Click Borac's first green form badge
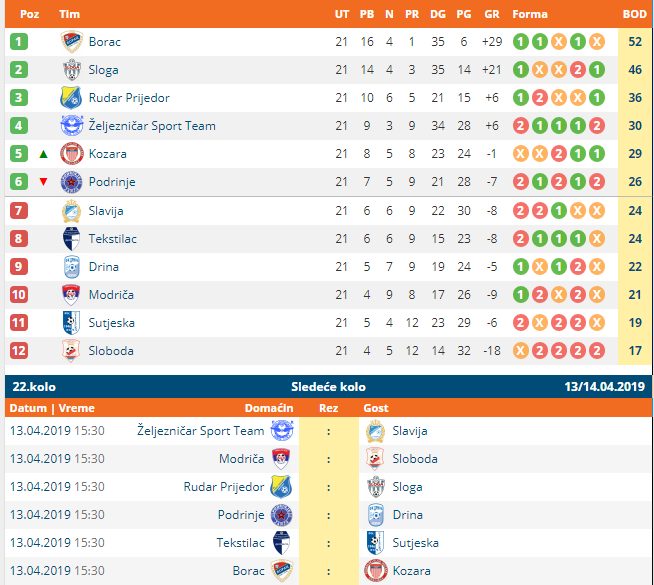The width and height of the screenshot is (654, 585). [x=520, y=42]
